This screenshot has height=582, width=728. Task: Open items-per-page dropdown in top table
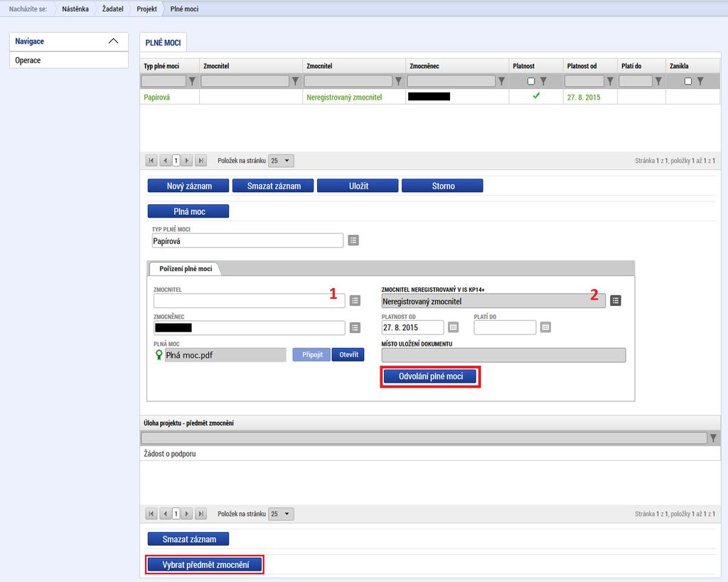click(281, 161)
